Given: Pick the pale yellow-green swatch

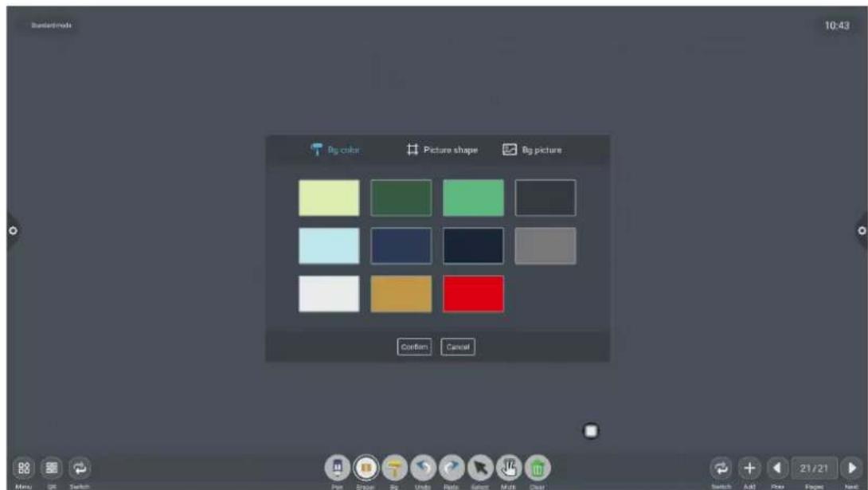Looking at the screenshot, I should (x=329, y=198).
